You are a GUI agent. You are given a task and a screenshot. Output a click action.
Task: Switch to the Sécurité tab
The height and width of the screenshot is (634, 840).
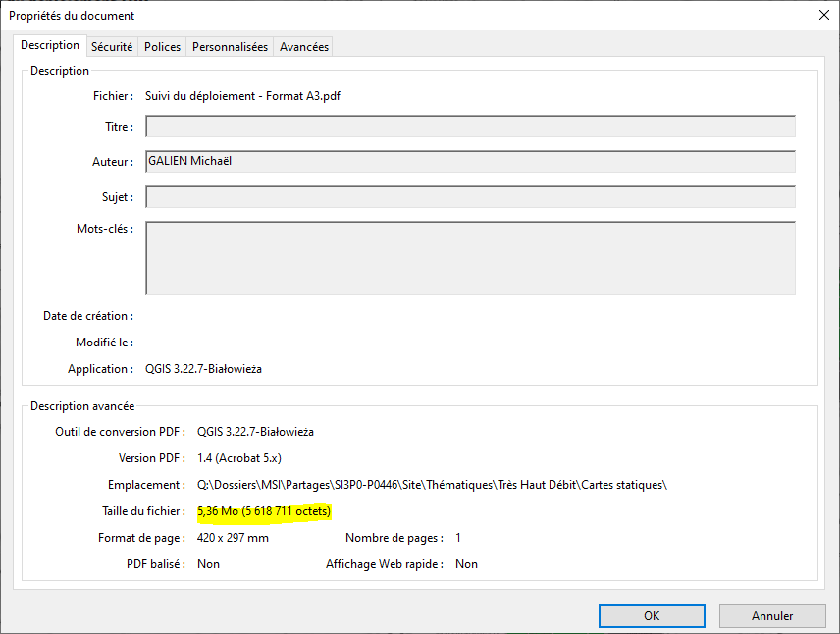tap(112, 46)
